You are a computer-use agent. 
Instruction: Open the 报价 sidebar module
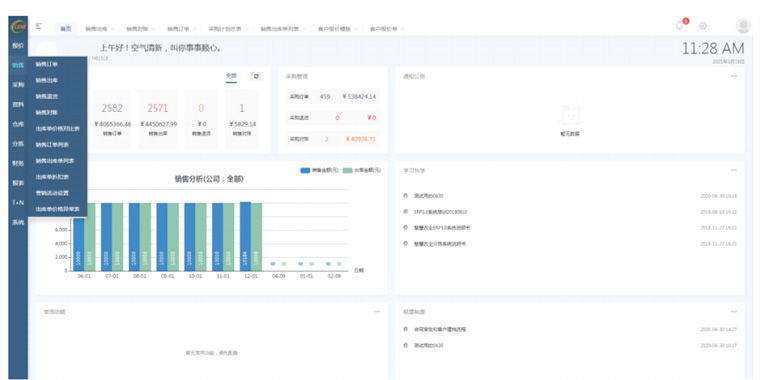pos(18,46)
